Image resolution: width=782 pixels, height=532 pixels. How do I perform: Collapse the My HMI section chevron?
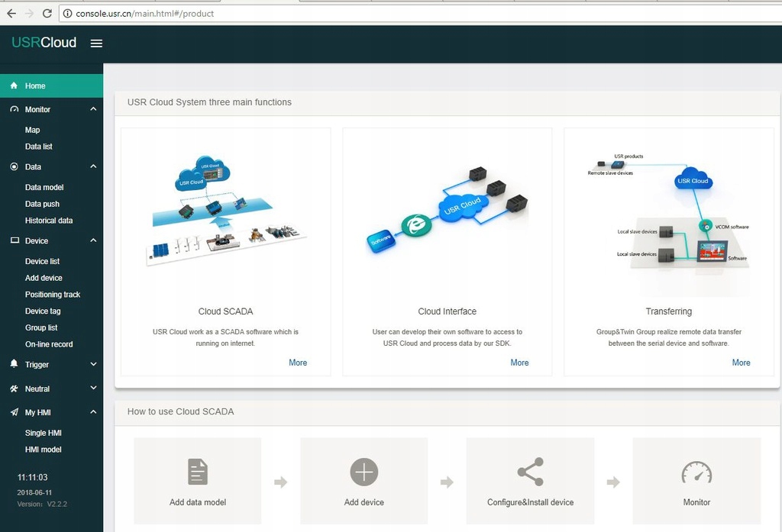pos(93,412)
